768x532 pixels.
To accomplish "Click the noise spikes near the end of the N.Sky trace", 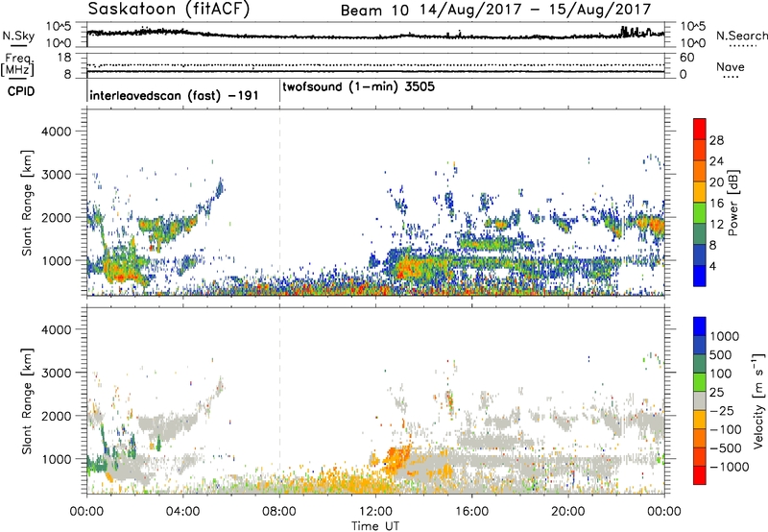I will [636, 32].
